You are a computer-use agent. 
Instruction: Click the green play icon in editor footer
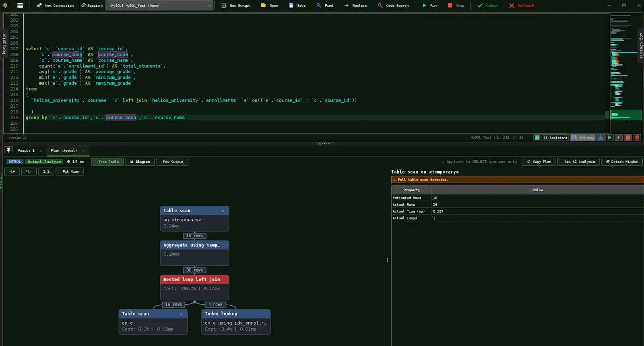pos(610,138)
